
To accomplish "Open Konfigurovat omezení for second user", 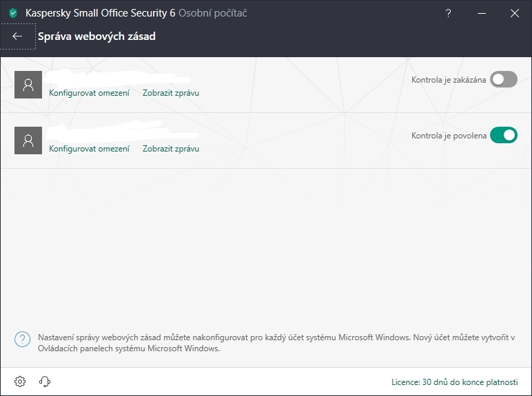I will point(89,149).
